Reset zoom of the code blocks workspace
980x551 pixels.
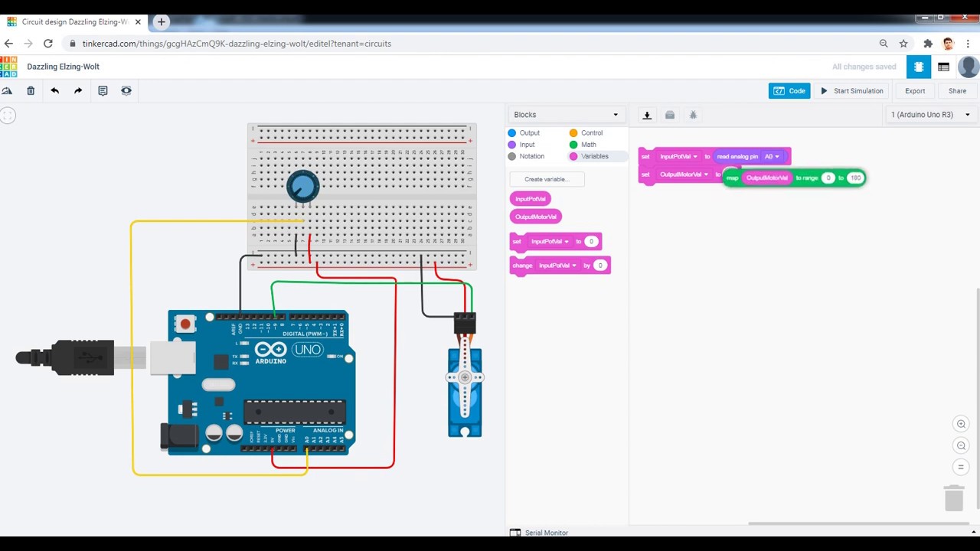pos(962,467)
